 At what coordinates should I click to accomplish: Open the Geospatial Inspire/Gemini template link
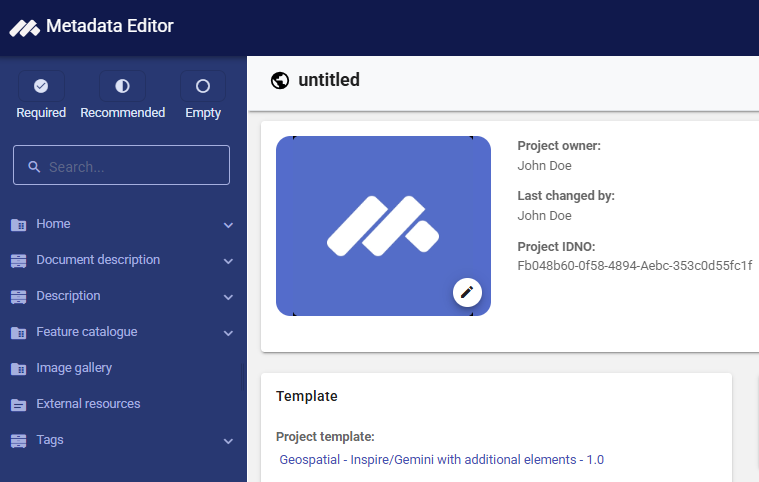tap(441, 460)
